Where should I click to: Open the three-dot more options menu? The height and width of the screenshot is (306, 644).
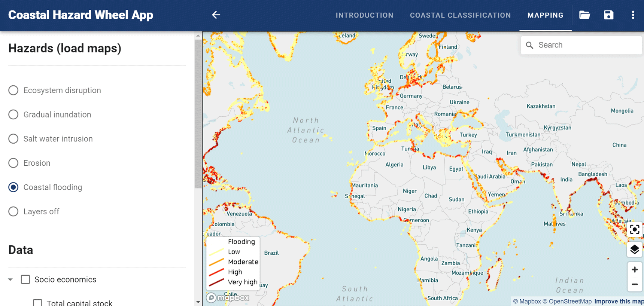[x=633, y=15]
